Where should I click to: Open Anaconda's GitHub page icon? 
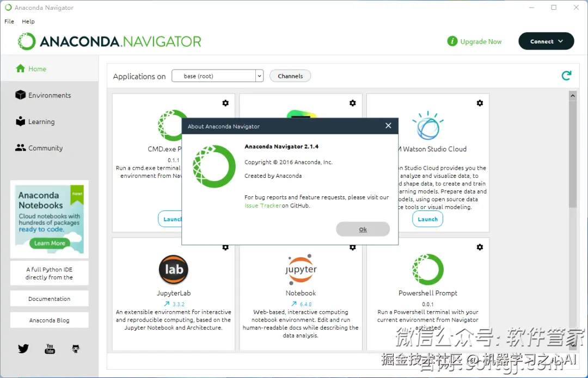coord(76,349)
